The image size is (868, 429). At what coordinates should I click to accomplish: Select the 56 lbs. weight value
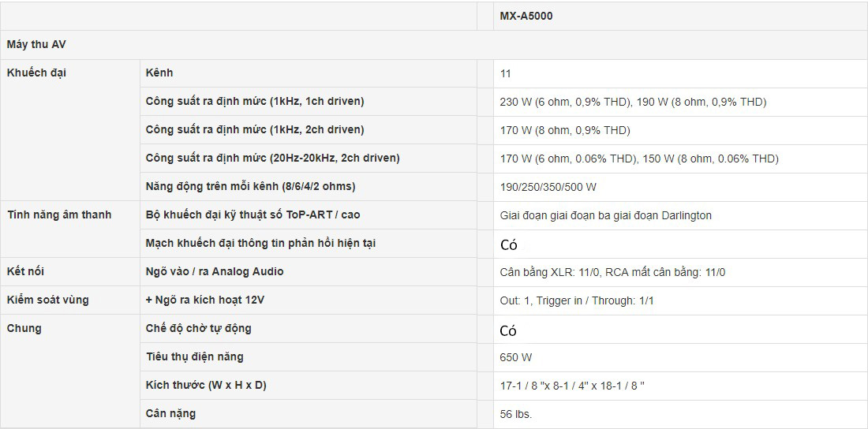(x=516, y=414)
